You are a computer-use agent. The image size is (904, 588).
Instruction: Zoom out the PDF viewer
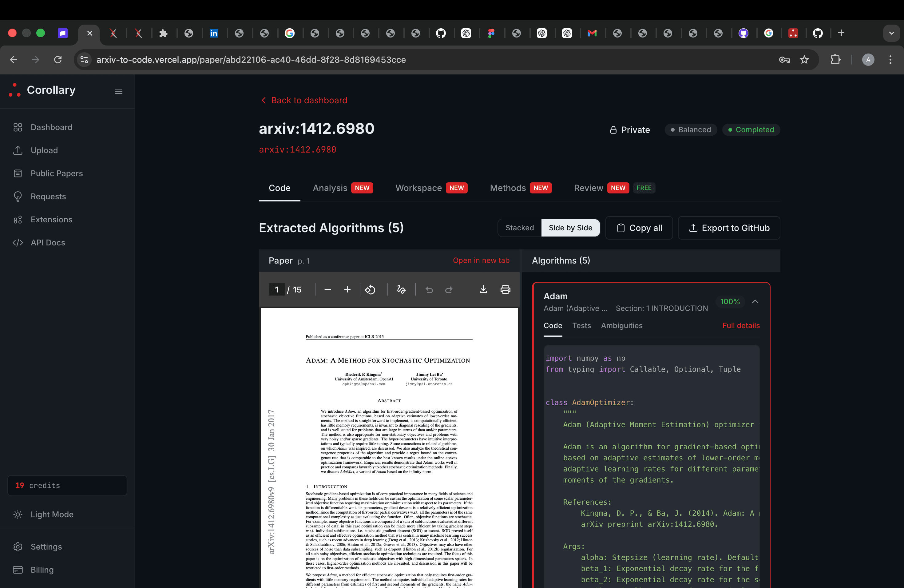[x=328, y=290]
